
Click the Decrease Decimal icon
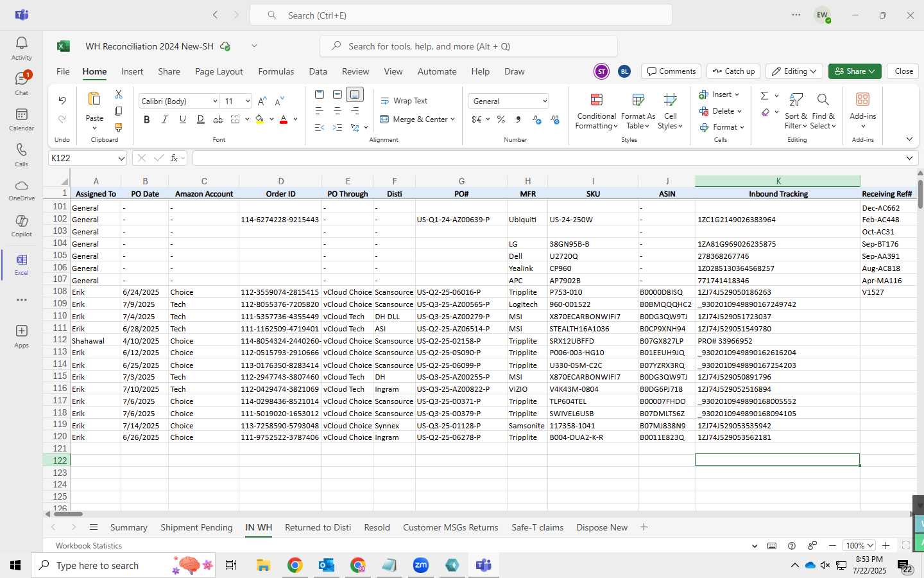click(x=555, y=119)
